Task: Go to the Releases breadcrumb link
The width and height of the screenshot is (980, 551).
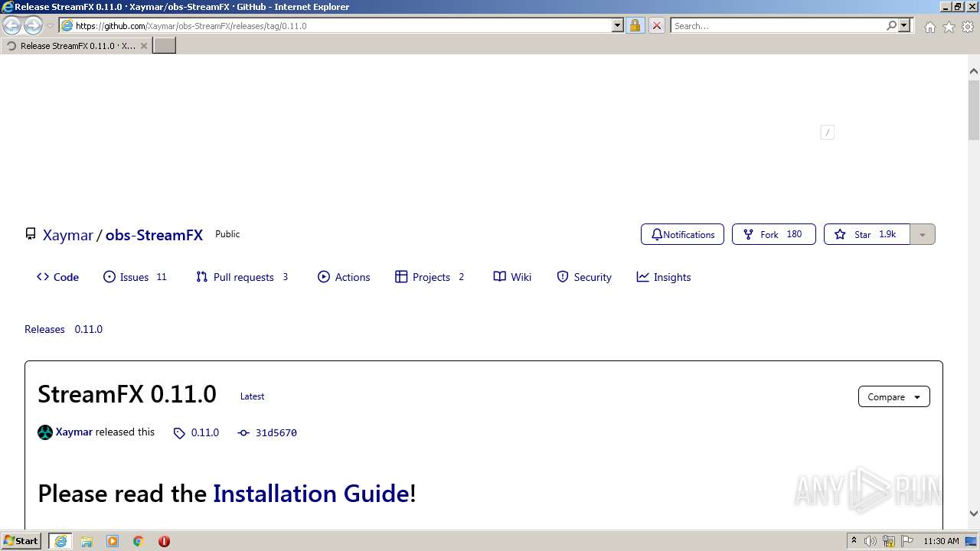Action: point(44,329)
